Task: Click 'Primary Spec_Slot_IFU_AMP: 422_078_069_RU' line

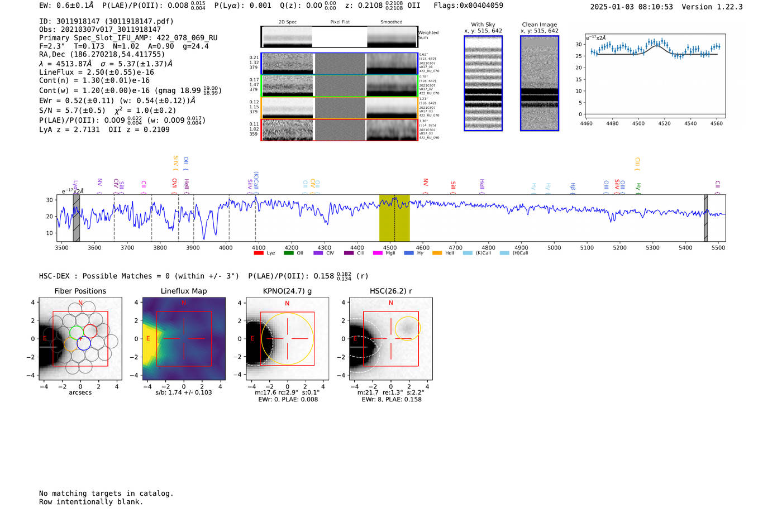Action: click(128, 38)
